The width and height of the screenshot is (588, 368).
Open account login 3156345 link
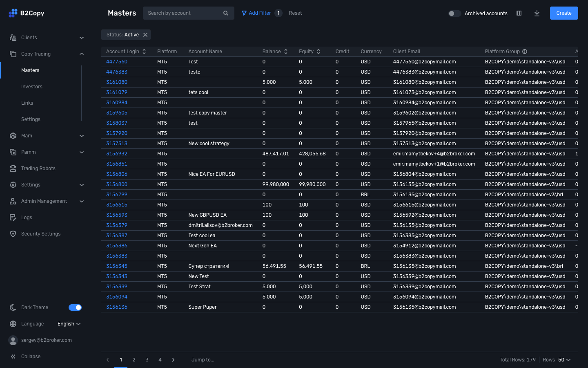(x=117, y=266)
